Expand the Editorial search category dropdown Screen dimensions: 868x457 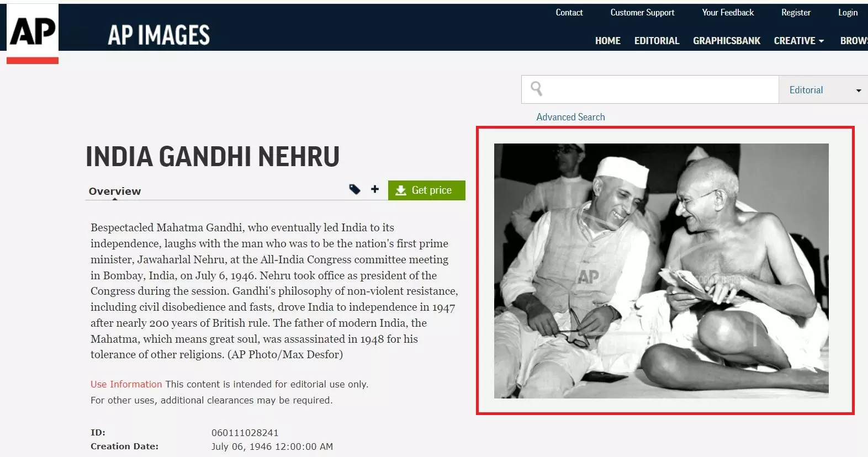(x=823, y=90)
